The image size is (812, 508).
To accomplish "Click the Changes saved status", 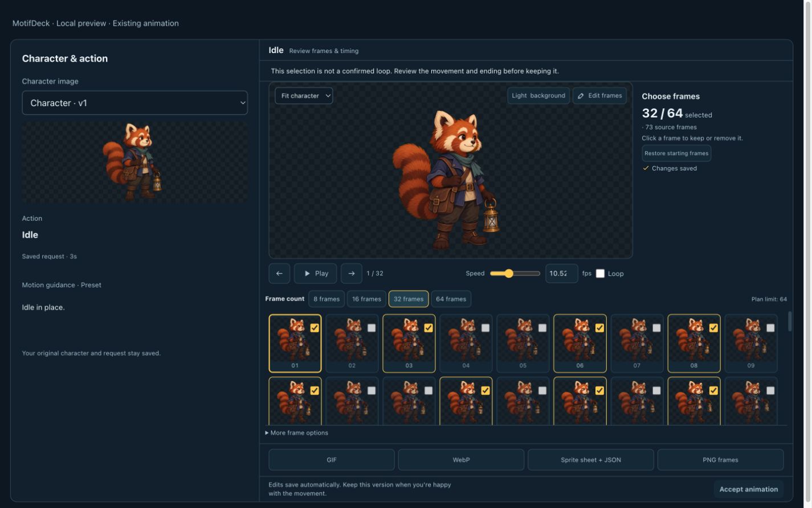I will [x=670, y=168].
